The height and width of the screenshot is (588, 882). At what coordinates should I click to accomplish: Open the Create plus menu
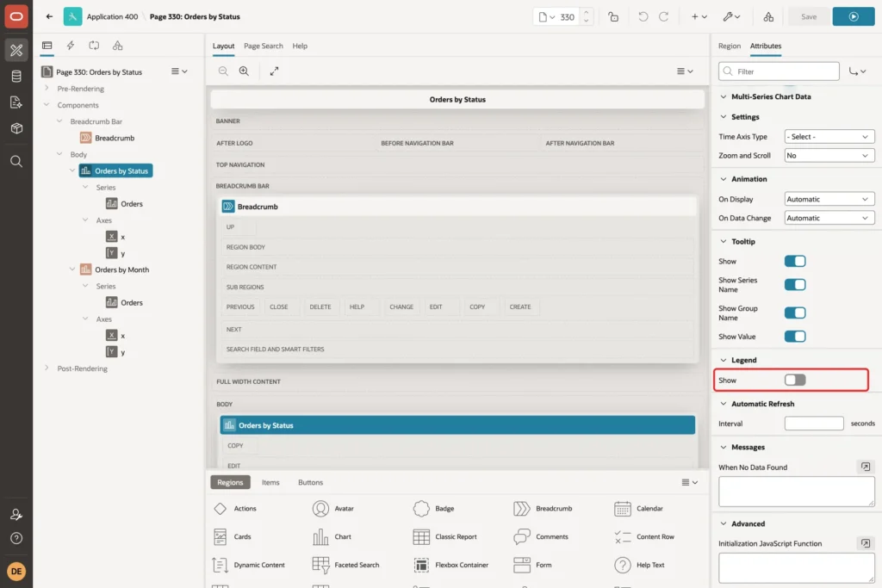[699, 17]
